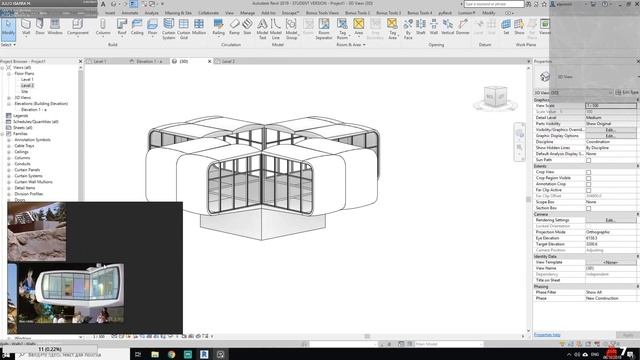Open the Properties help link
Screen dimensions: 640x360
tap(547, 335)
